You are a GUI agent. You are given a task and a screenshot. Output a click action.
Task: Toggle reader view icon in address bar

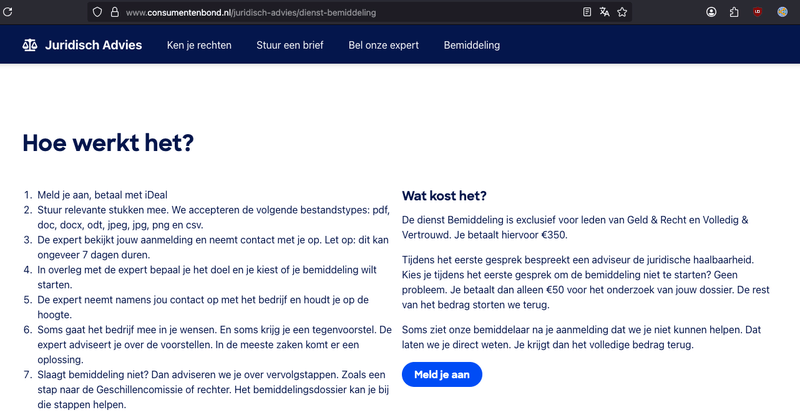coord(587,12)
